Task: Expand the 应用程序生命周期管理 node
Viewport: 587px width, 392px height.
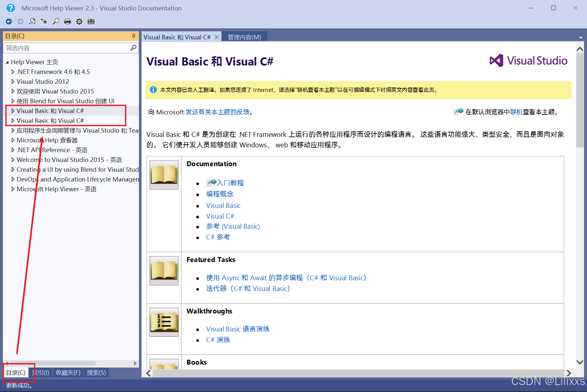Action: click(13, 130)
